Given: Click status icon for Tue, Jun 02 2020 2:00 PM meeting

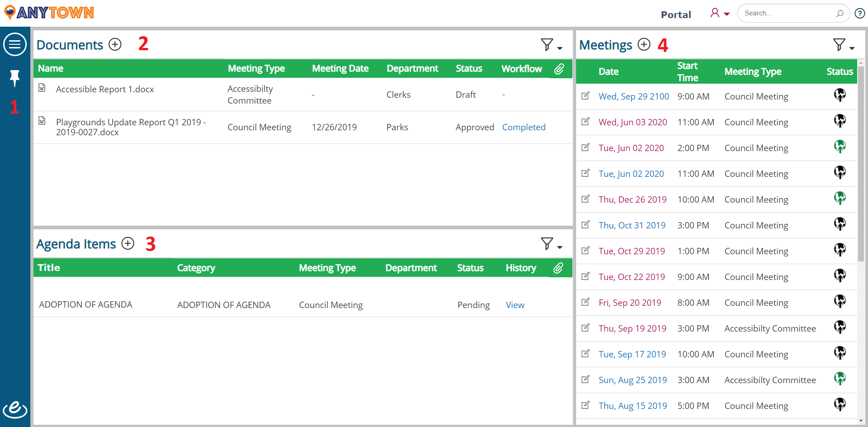Looking at the screenshot, I should click(x=840, y=147).
